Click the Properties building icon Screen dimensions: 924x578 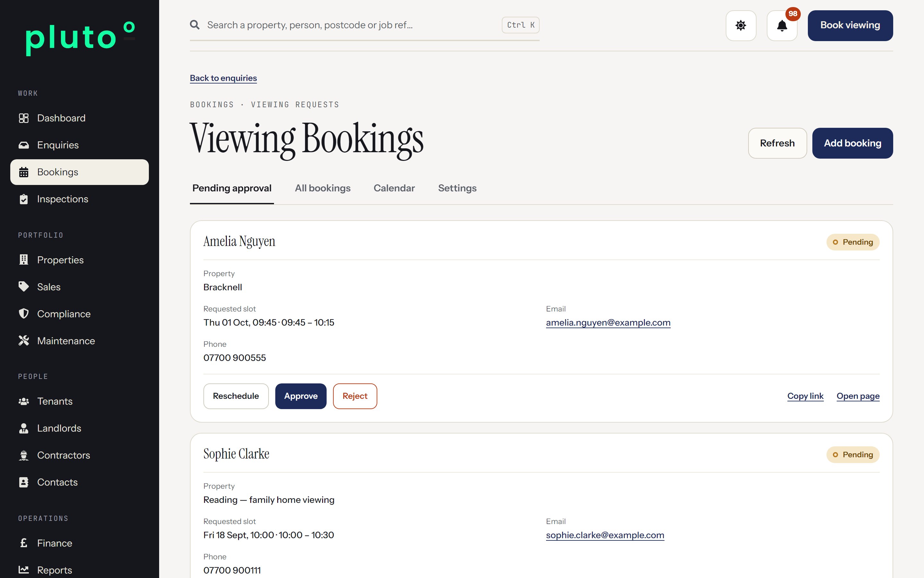pyautogui.click(x=24, y=260)
